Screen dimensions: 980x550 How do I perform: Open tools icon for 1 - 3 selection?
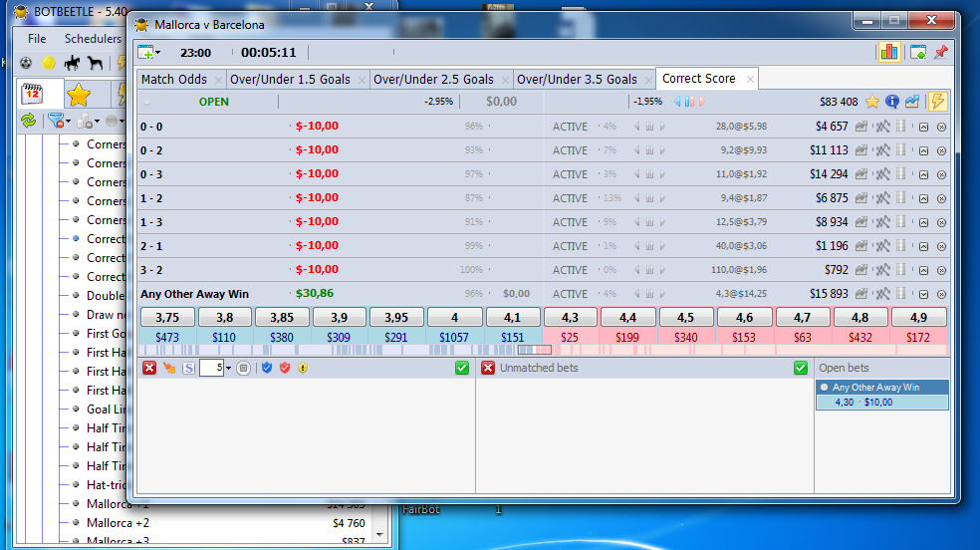click(x=882, y=222)
